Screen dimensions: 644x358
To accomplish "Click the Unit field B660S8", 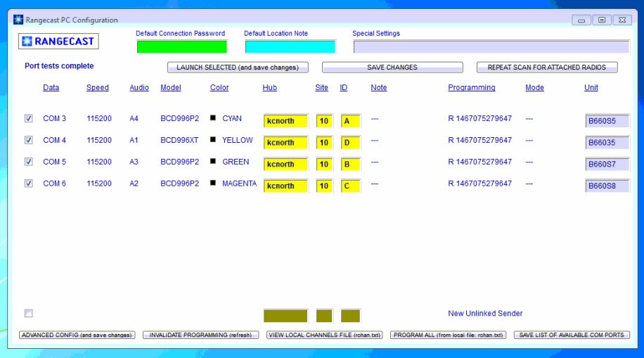I will [x=607, y=186].
